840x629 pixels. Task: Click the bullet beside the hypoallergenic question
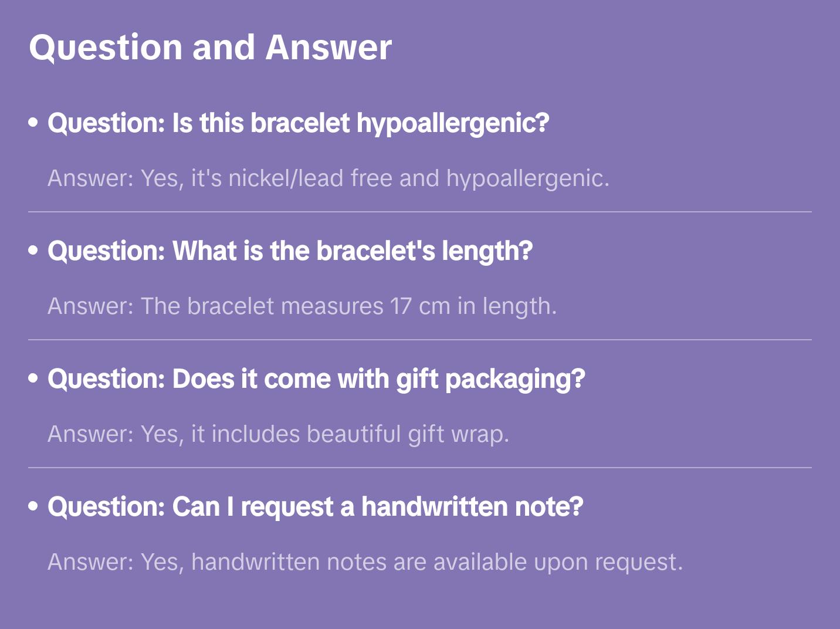[33, 123]
